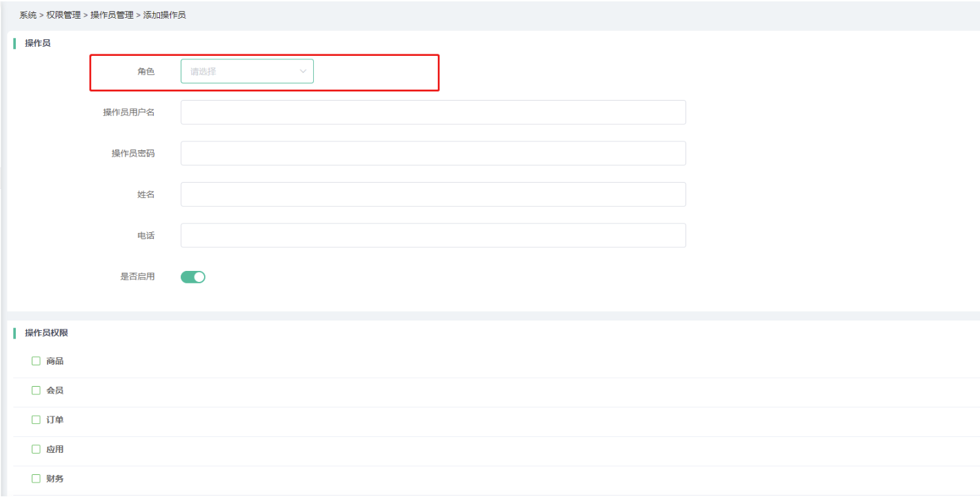
Task: Select the 财务 permission checkbox
Action: click(x=36, y=478)
